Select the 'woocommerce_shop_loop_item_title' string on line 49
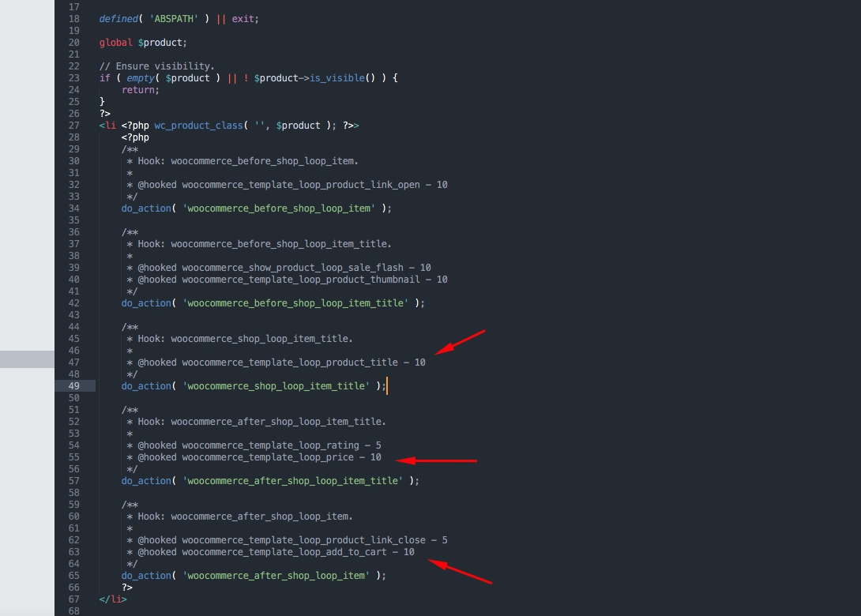861x616 pixels. point(276,386)
